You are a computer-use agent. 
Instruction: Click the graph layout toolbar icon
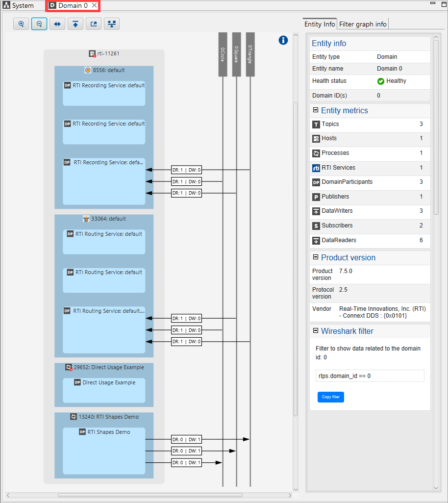click(112, 24)
